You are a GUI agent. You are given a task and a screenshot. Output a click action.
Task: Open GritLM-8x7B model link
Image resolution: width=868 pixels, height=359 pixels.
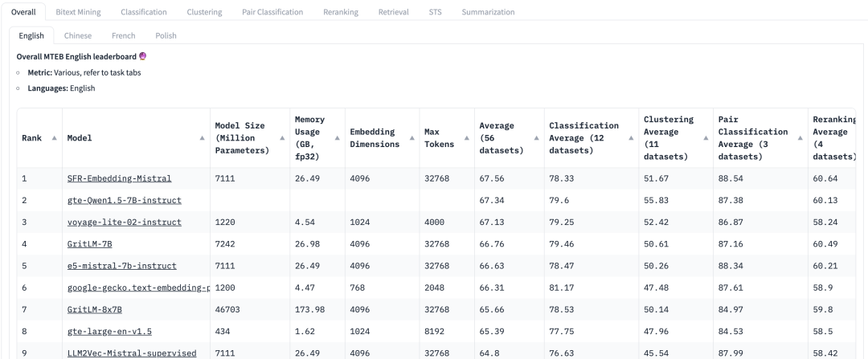click(x=94, y=309)
